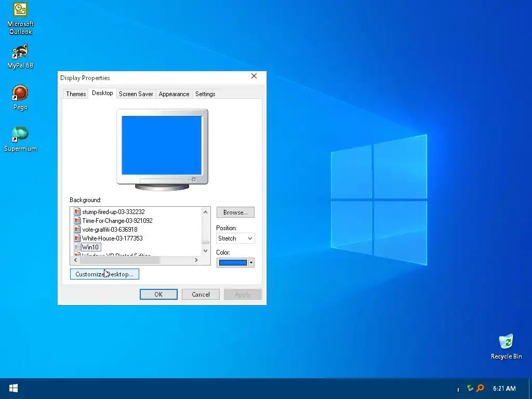Confirm with the OK button

[158, 294]
